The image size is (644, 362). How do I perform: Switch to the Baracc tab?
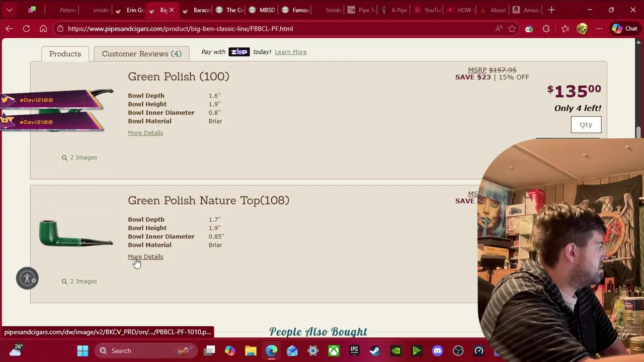click(x=197, y=10)
